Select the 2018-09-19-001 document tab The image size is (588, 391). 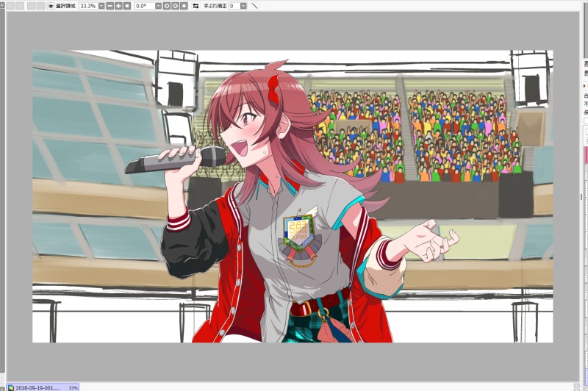[43, 387]
